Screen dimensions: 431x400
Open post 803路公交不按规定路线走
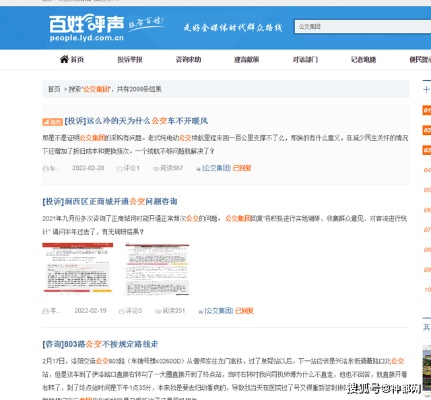pyautogui.click(x=100, y=344)
